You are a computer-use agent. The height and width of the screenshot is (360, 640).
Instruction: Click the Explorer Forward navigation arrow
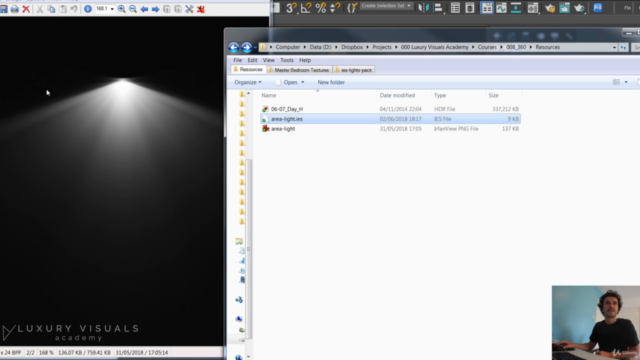click(246, 47)
